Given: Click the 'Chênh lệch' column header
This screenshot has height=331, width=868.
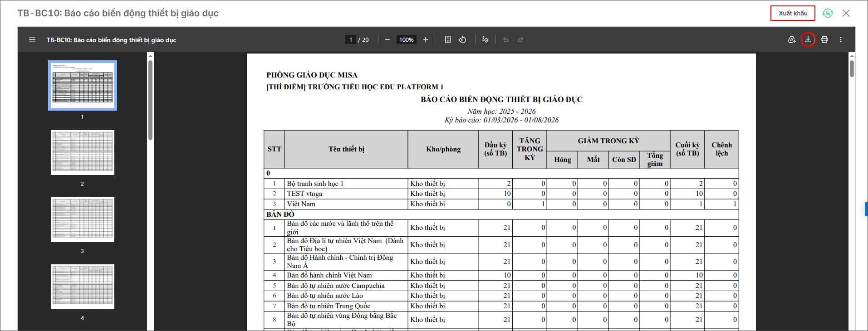Looking at the screenshot, I should [721, 149].
